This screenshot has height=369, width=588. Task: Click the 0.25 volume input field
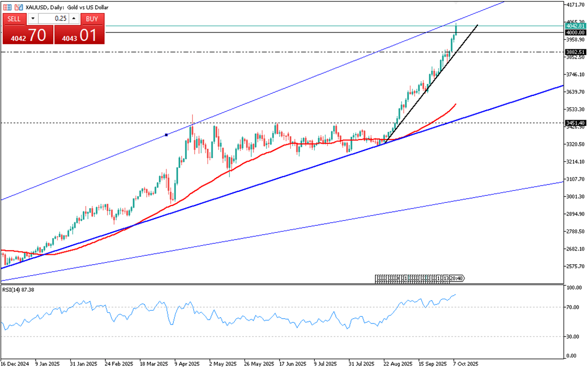(x=53, y=19)
